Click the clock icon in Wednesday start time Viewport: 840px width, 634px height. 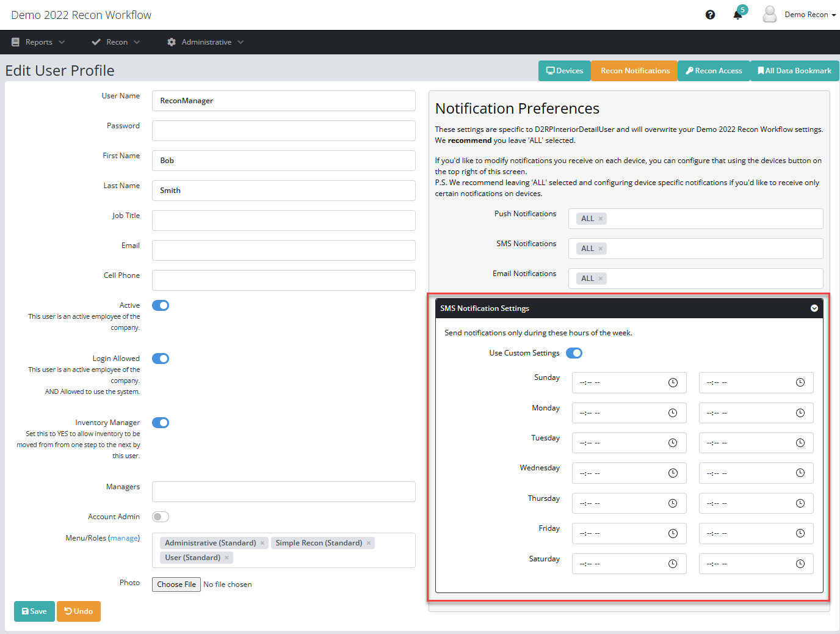(673, 473)
